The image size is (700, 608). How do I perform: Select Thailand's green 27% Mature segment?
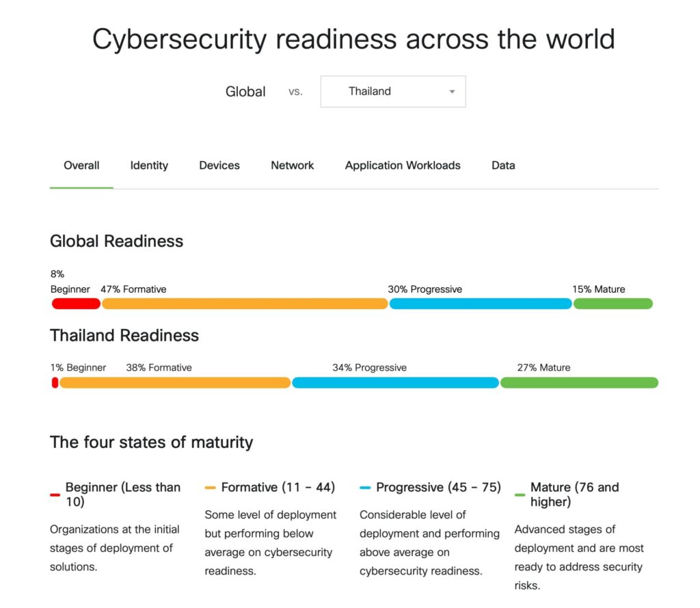coord(579,383)
